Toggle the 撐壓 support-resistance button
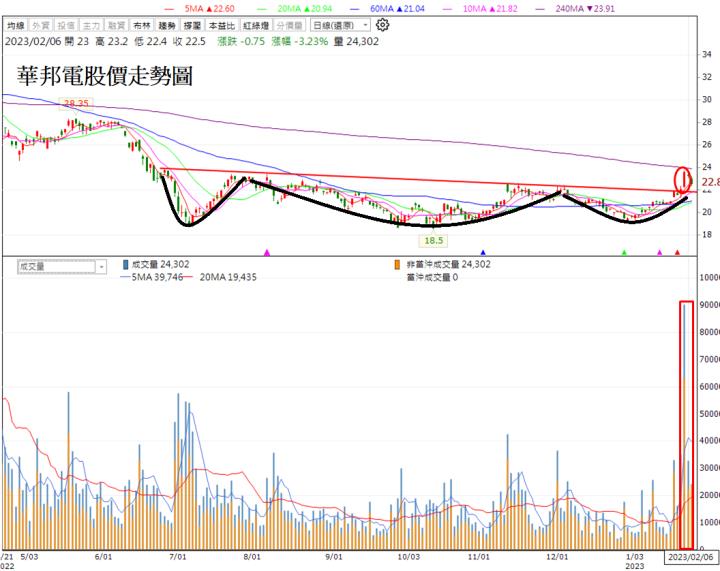Image resolution: width=720 pixels, height=571 pixels. (x=192, y=25)
